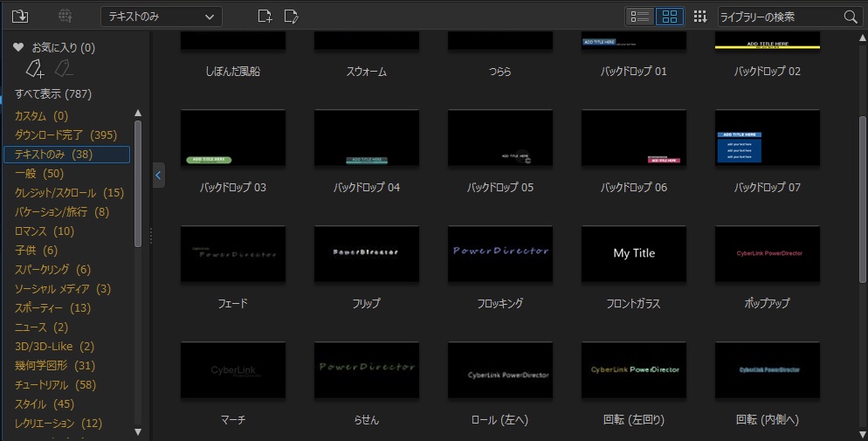Select スタイル (45) category

tap(45, 404)
